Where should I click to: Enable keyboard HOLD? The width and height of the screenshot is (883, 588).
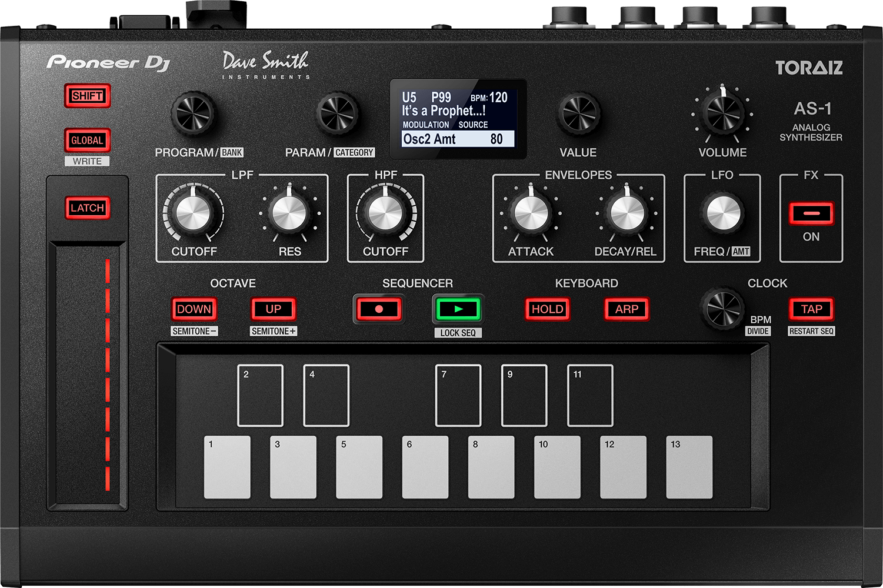(x=547, y=309)
